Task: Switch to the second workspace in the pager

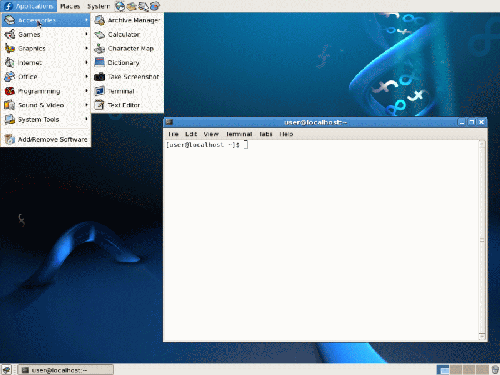Action: coord(456,370)
